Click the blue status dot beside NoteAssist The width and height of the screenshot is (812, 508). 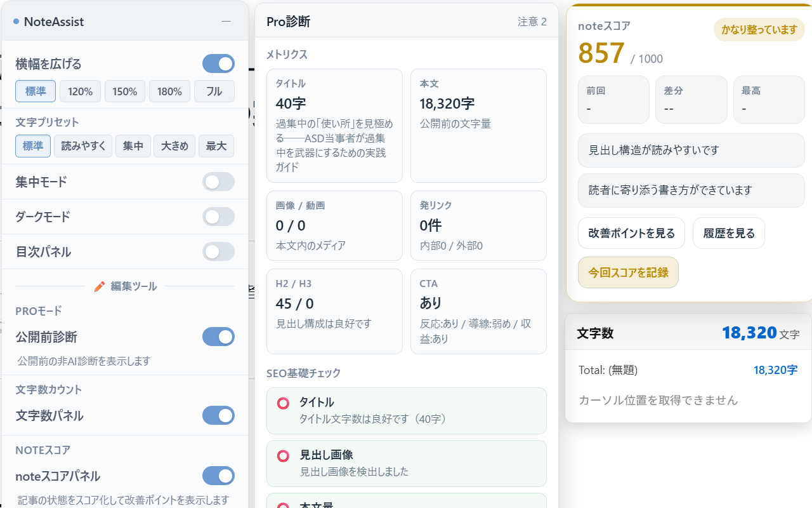15,21
